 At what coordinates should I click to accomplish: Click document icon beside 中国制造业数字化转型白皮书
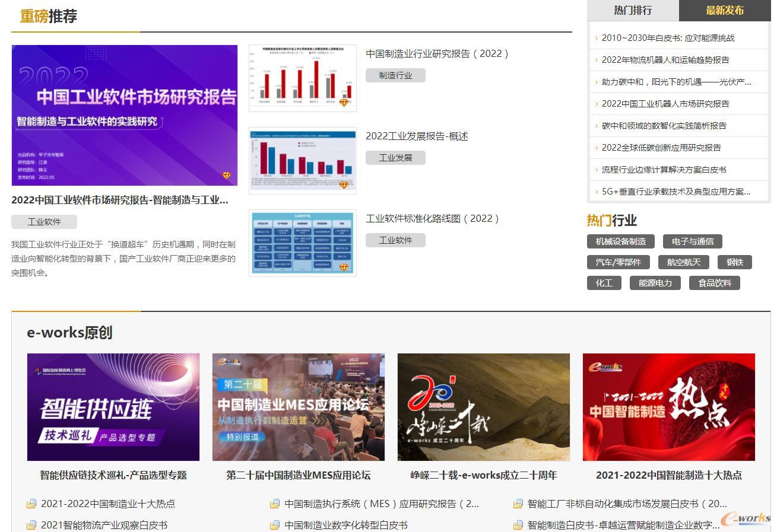point(275,525)
